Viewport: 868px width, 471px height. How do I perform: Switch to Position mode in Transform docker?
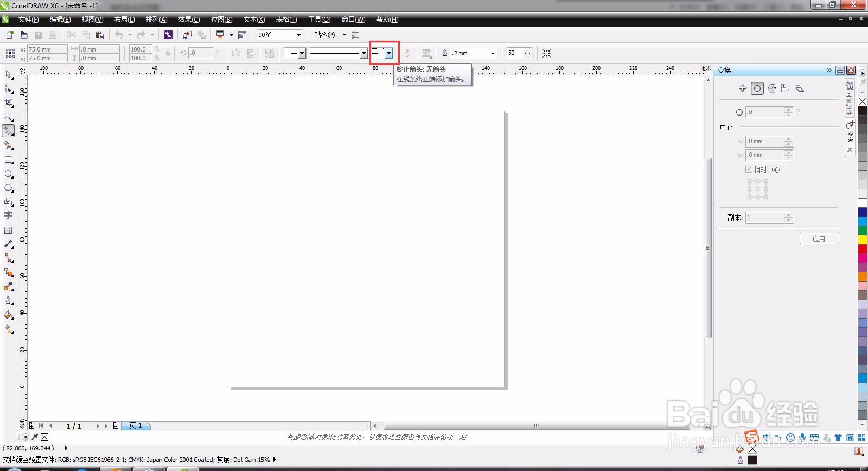pyautogui.click(x=743, y=88)
